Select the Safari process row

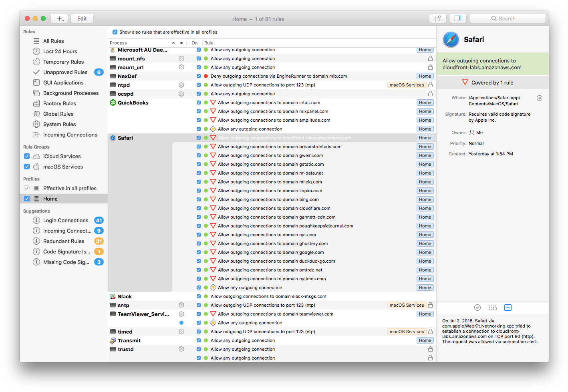(x=272, y=138)
